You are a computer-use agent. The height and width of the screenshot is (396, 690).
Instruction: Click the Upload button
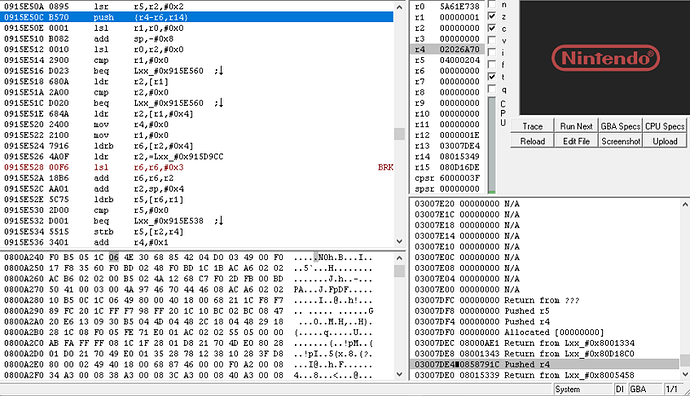tap(665, 141)
